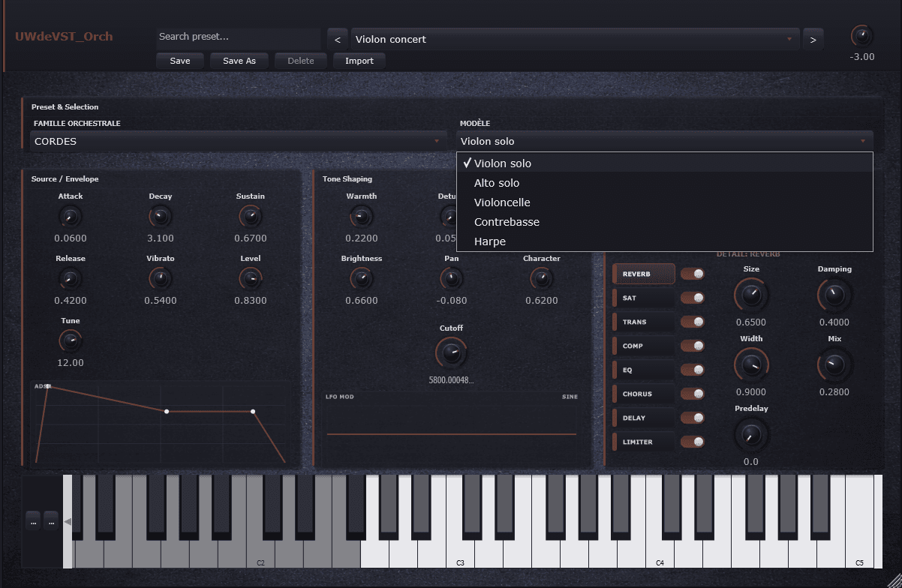This screenshot has height=588, width=902.
Task: Click the reverb Damping knob
Action: pyautogui.click(x=834, y=295)
